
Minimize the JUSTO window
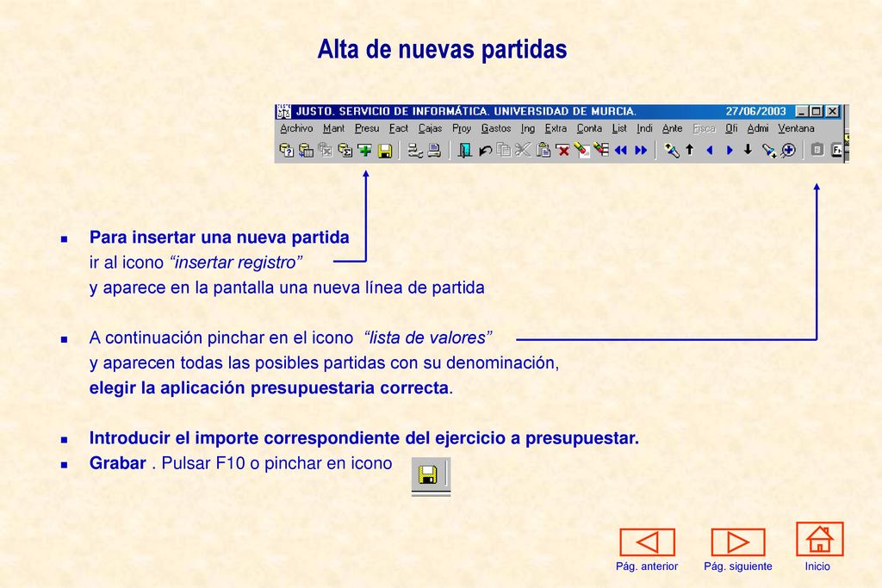pos(802,111)
